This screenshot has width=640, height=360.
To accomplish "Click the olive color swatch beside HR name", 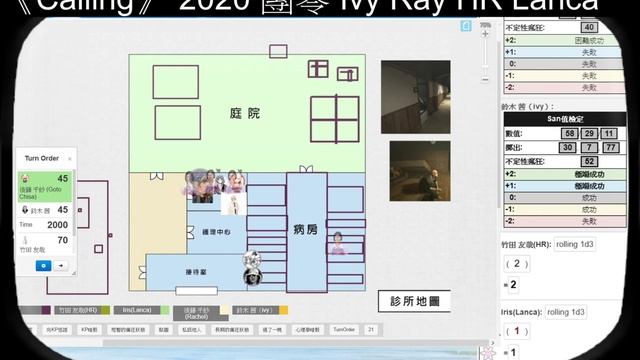I will tap(105, 310).
